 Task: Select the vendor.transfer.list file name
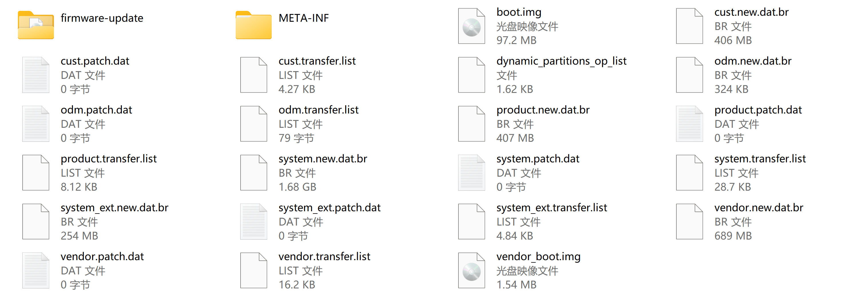click(x=324, y=256)
